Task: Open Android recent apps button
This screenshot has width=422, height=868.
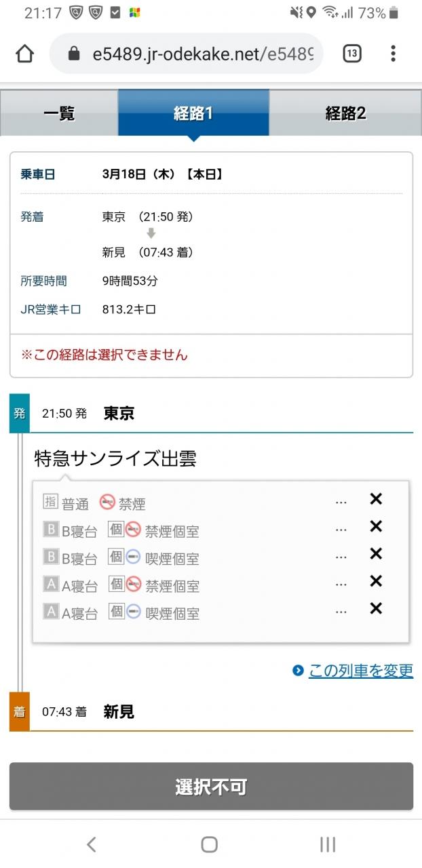Action: (x=328, y=844)
